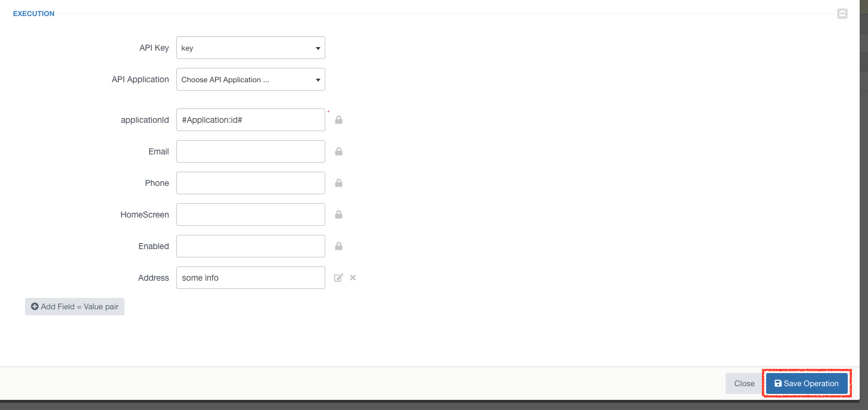The height and width of the screenshot is (410, 868).
Task: Collapse the Execution section
Action: tap(842, 13)
